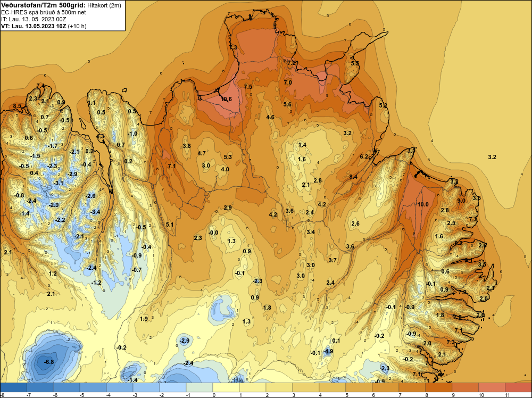Click the -6.8 temperature label on the glacier
Image resolution: width=532 pixels, height=398 pixels.
[x=49, y=362]
